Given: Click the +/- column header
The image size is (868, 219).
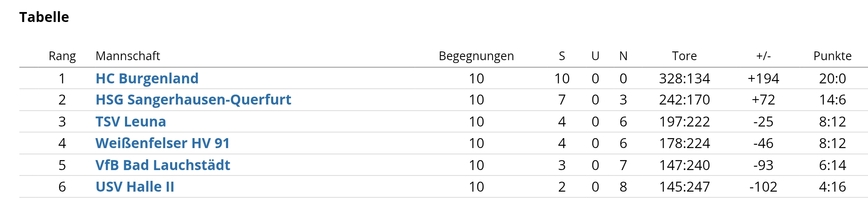Looking at the screenshot, I should coord(763,56).
